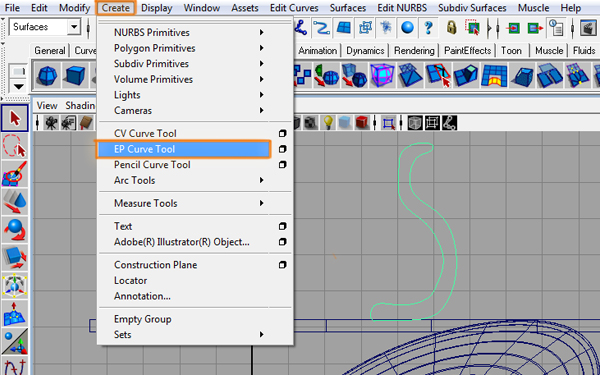Toggle the surface selection mask

coord(343,28)
